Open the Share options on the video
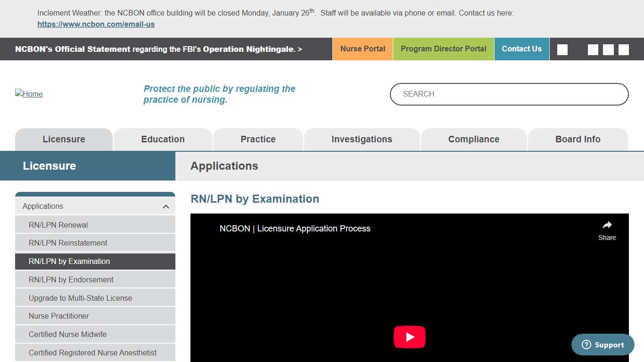 click(607, 230)
